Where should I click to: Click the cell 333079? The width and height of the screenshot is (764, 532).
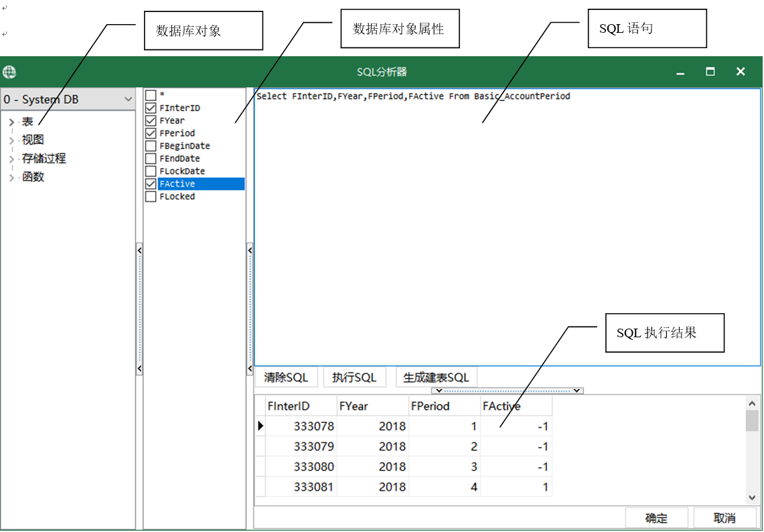click(301, 446)
